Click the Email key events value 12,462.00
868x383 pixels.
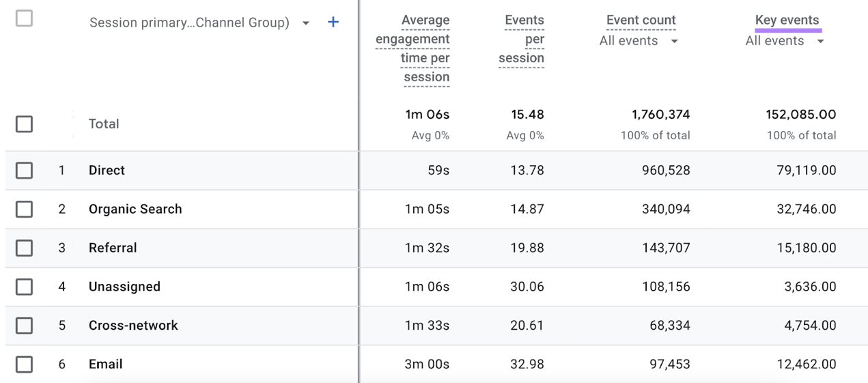(806, 365)
